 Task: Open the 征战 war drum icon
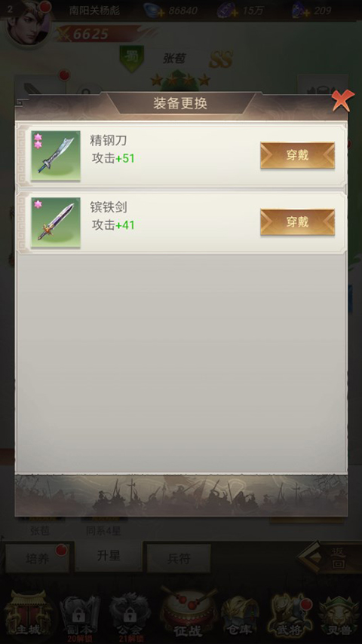[x=188, y=613]
